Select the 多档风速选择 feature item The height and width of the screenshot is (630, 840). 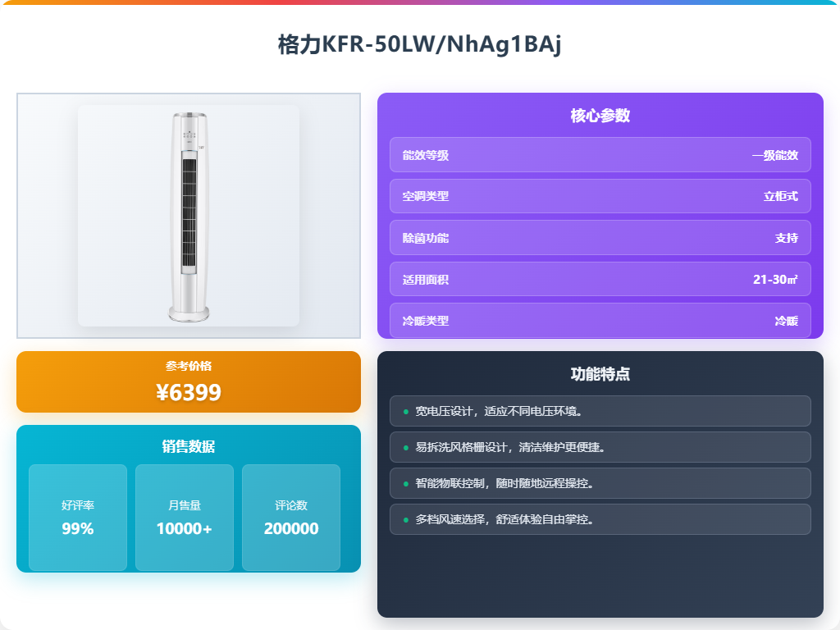600,519
